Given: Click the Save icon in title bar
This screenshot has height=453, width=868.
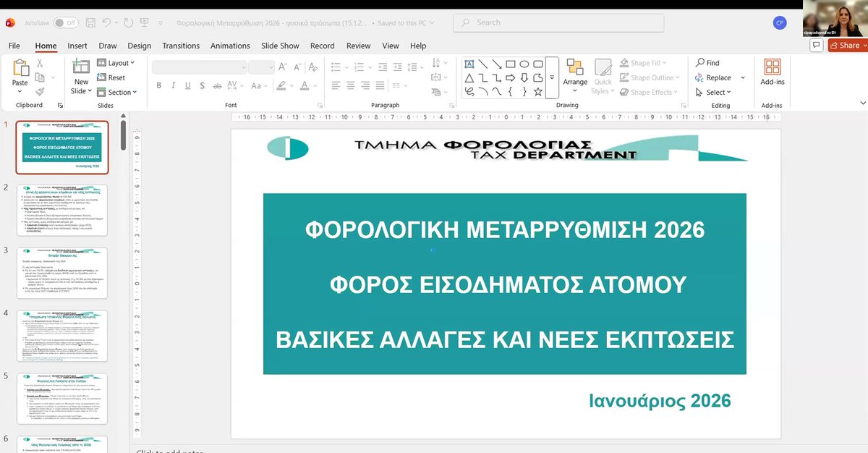Looking at the screenshot, I should pyautogui.click(x=89, y=23).
